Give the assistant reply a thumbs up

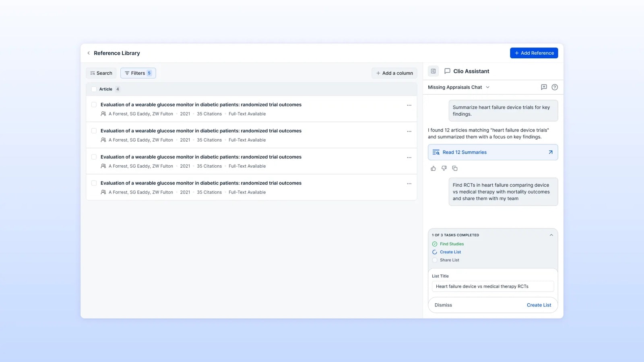[433, 169]
